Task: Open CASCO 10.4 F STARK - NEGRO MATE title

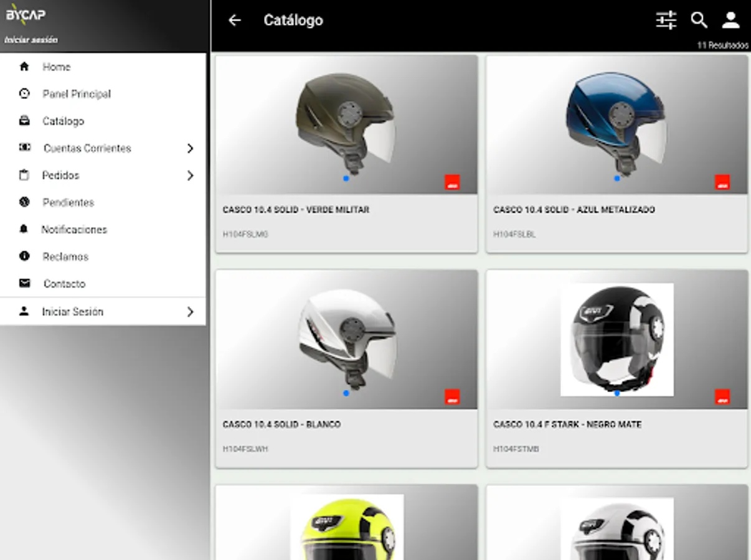Action: coord(567,424)
